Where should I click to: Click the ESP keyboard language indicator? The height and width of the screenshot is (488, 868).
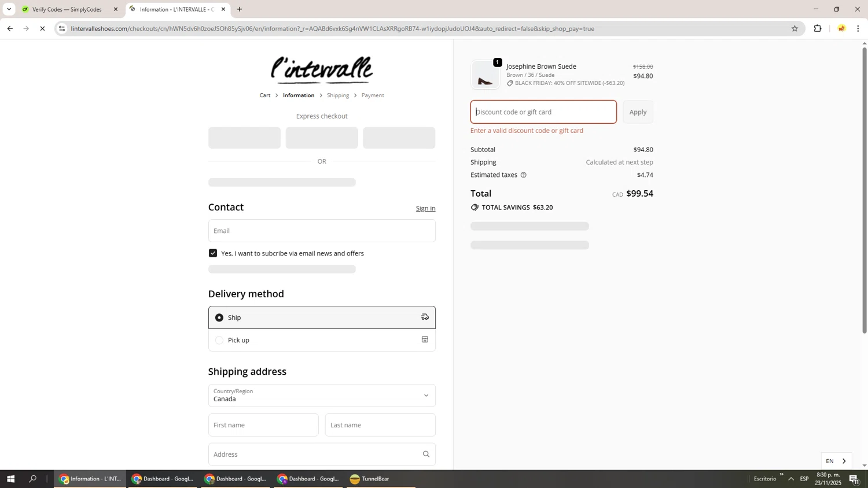pyautogui.click(x=804, y=479)
